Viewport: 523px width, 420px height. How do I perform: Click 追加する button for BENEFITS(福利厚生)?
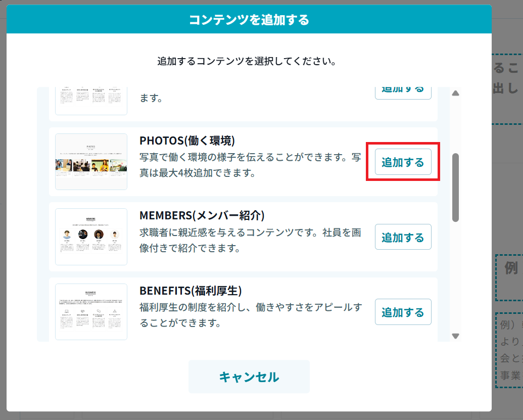tap(403, 312)
